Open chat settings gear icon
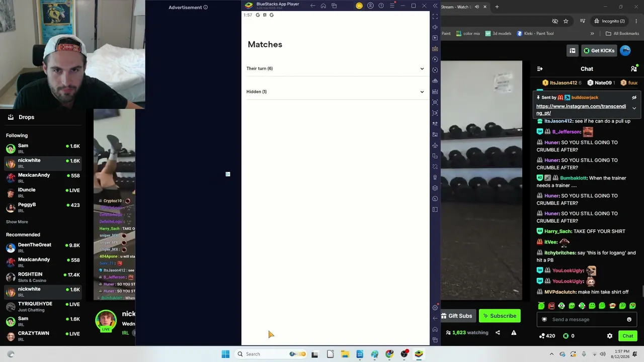Viewport: 644px width, 362px height. pos(610,336)
